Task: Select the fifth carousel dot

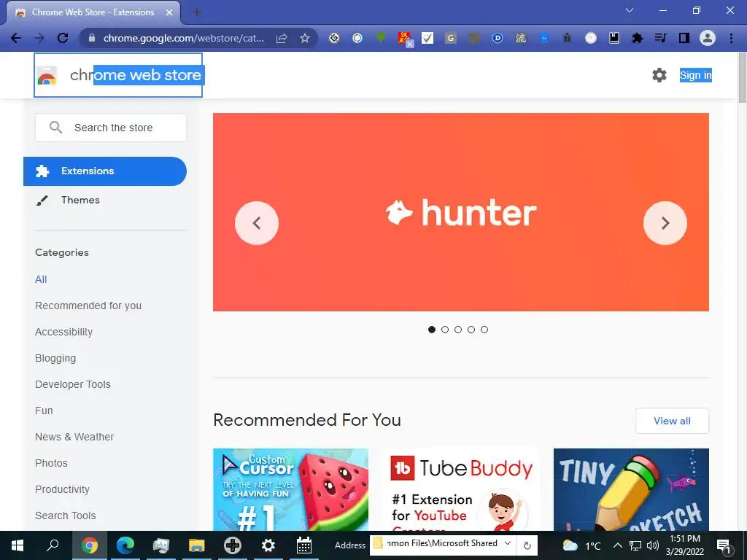Action: click(484, 330)
